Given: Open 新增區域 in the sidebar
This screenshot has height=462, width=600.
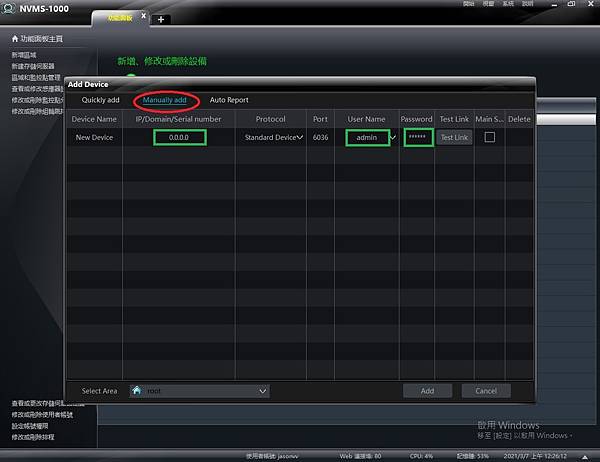Looking at the screenshot, I should (24, 55).
